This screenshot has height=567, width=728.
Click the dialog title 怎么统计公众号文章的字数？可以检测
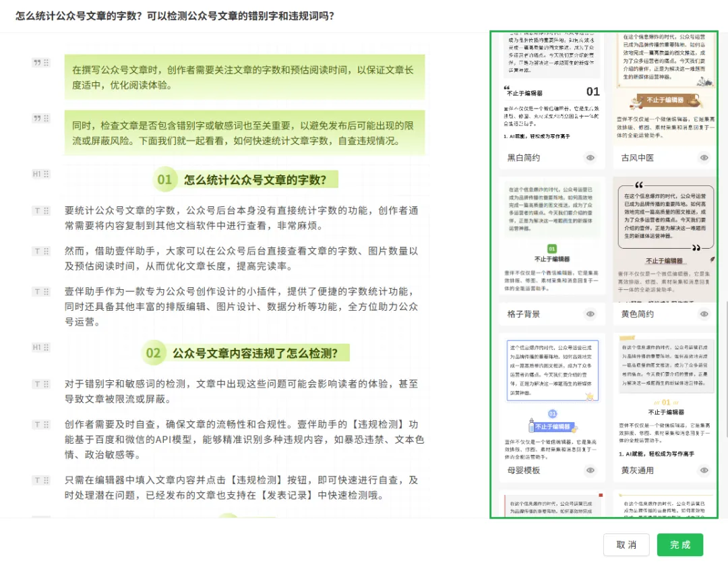pos(175,16)
